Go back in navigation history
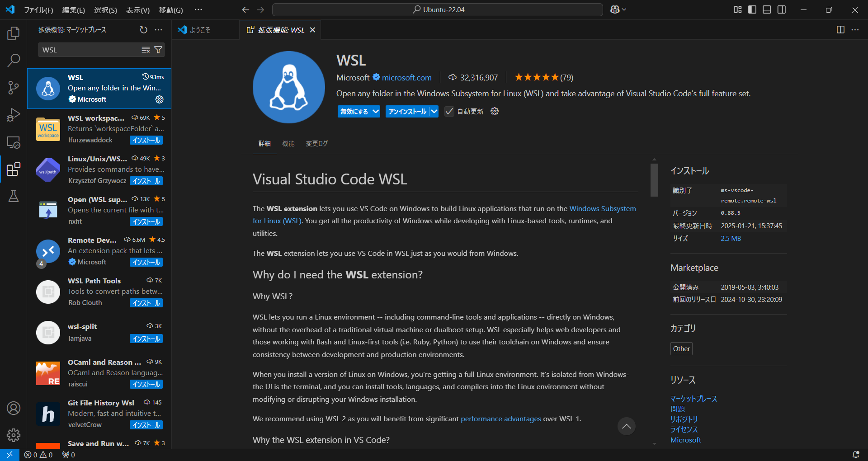 (245, 9)
